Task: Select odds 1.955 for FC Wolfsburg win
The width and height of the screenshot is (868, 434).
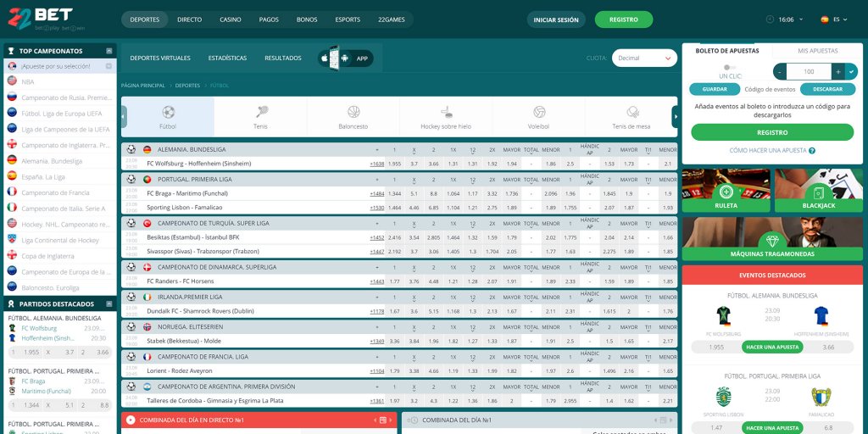Action: click(x=394, y=164)
